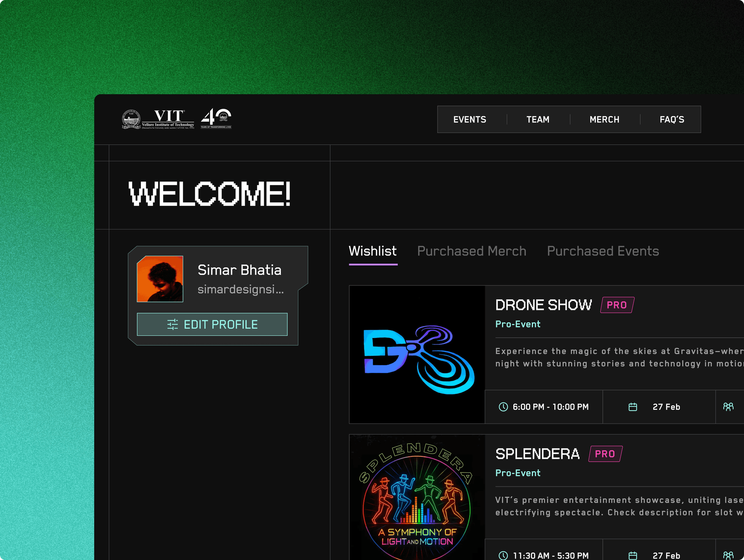
Task: Click the calendar icon on Drone Show card
Action: coord(633,407)
